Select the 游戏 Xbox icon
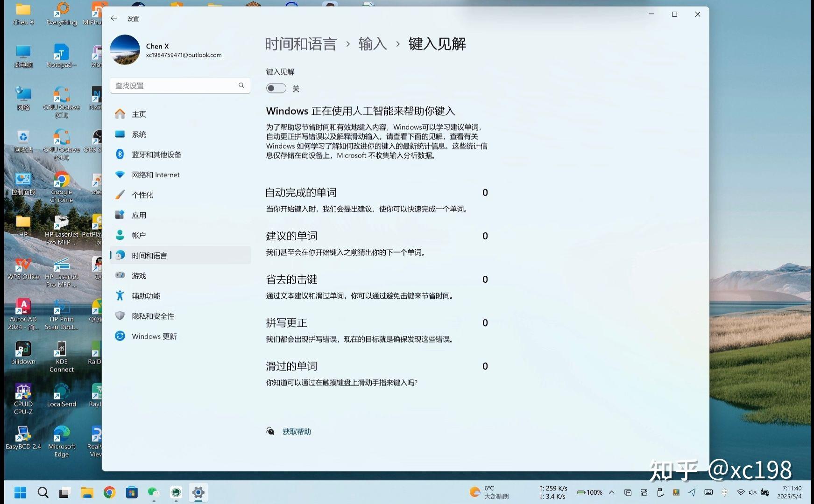Image resolution: width=814 pixels, height=504 pixels. (120, 275)
